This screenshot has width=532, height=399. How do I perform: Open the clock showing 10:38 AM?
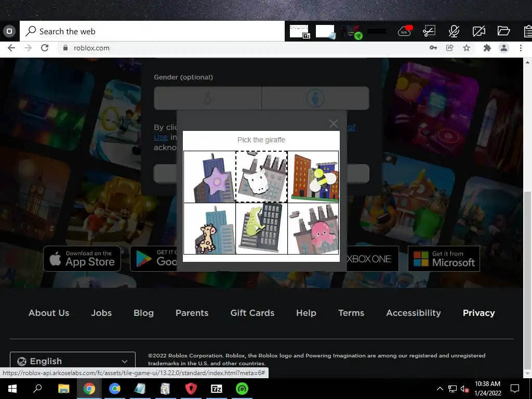(487, 389)
